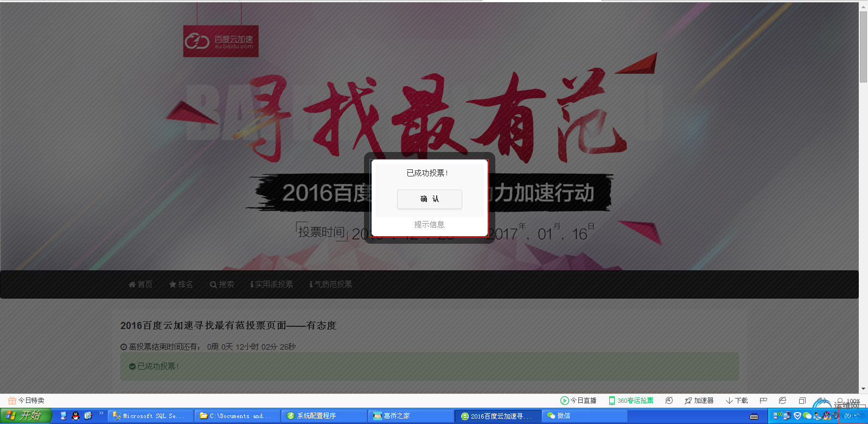The image size is (868, 424).
Task: Click the two-computers network tray icon
Action: point(787,416)
